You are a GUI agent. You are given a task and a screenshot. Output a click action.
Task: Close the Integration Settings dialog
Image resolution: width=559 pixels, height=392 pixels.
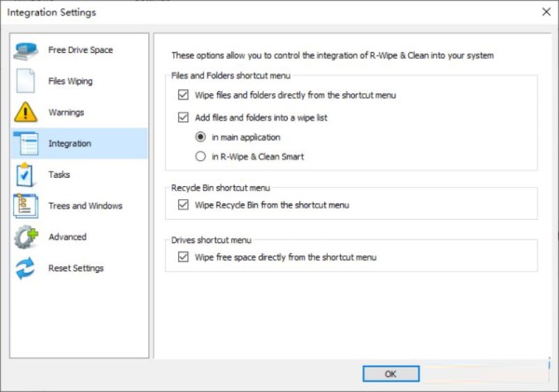(x=546, y=12)
